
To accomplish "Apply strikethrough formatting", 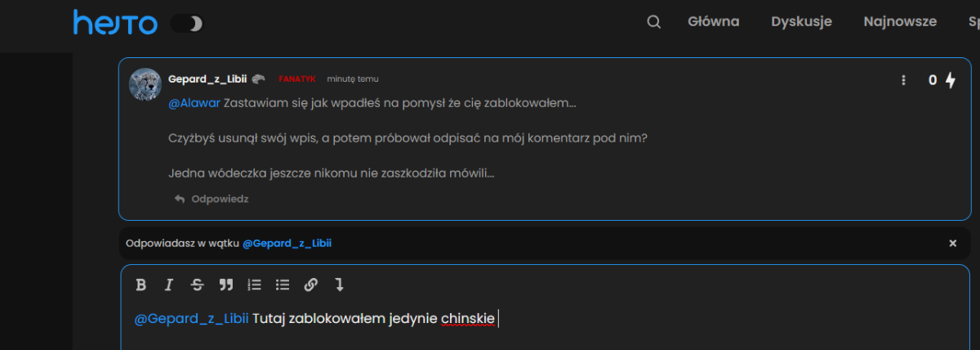I will (x=197, y=285).
